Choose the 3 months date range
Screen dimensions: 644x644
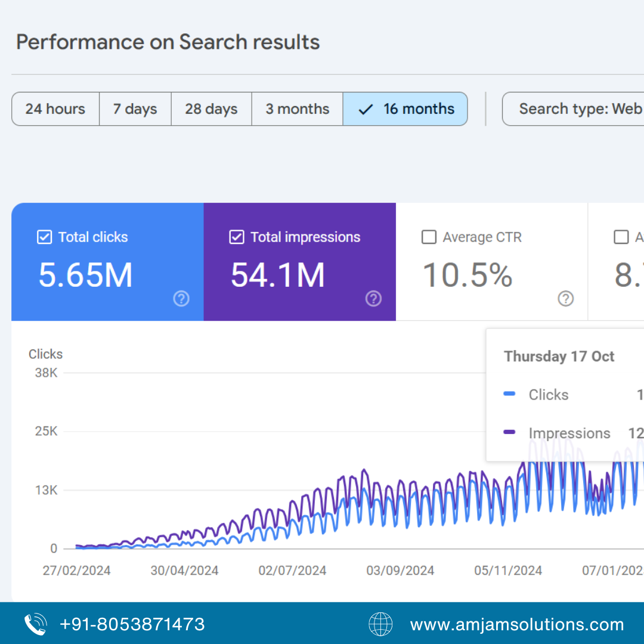[x=297, y=109]
